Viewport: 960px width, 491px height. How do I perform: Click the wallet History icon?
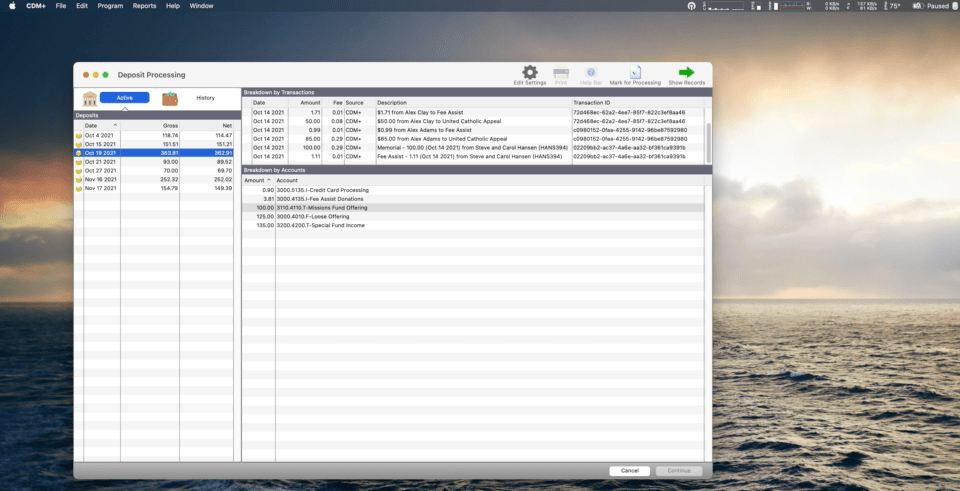point(170,98)
